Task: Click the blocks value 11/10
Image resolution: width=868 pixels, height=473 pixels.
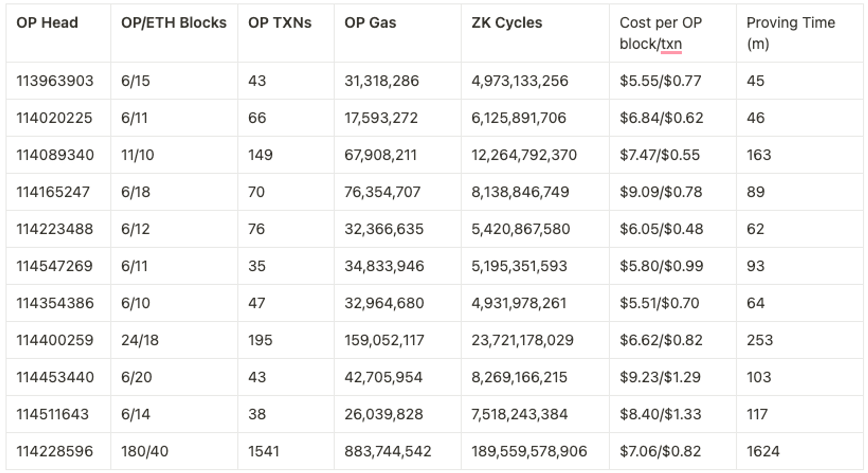Action: point(138,155)
